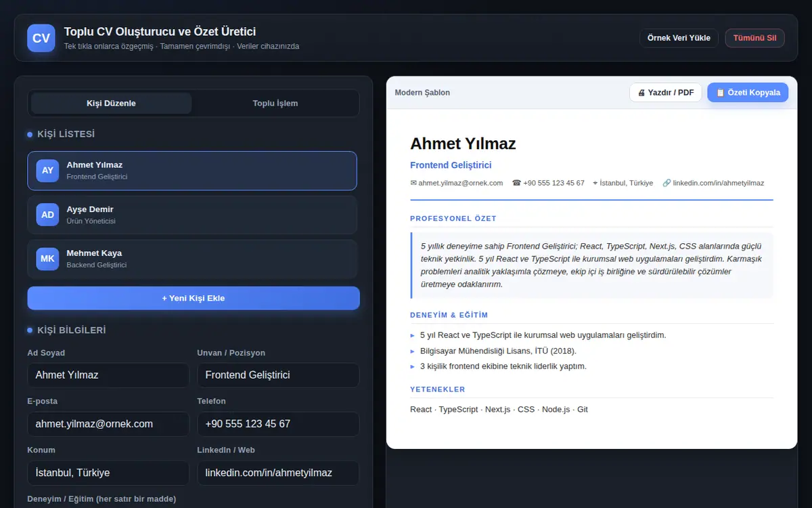Click the LinkedIn link icon in CV preview
The height and width of the screenshot is (508, 812).
click(x=667, y=183)
